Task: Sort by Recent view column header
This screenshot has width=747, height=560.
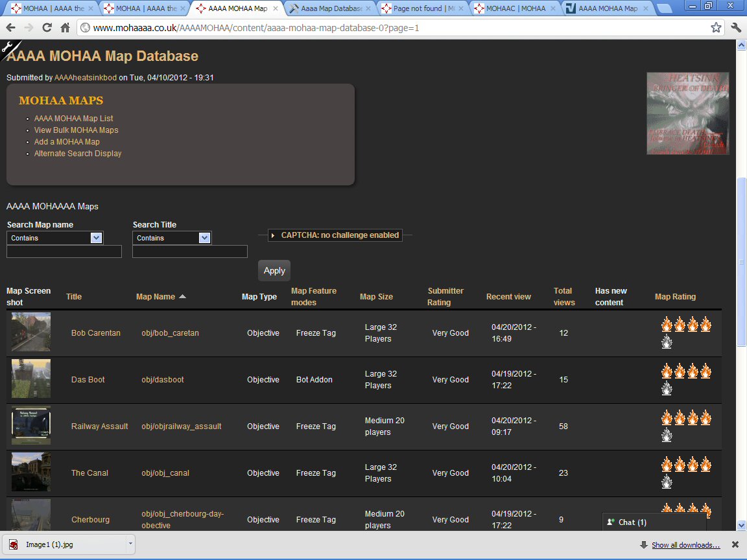Action: pyautogui.click(x=508, y=297)
